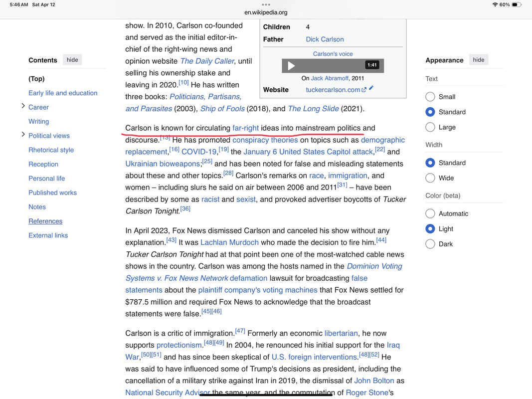Go to References section
Image resolution: width=532 pixels, height=399 pixels.
(45, 221)
